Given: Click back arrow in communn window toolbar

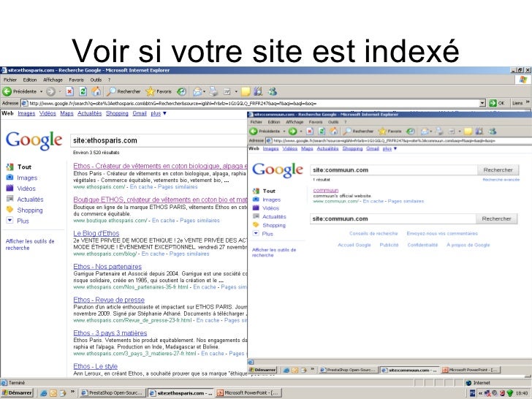Looking at the screenshot, I should click(253, 131).
